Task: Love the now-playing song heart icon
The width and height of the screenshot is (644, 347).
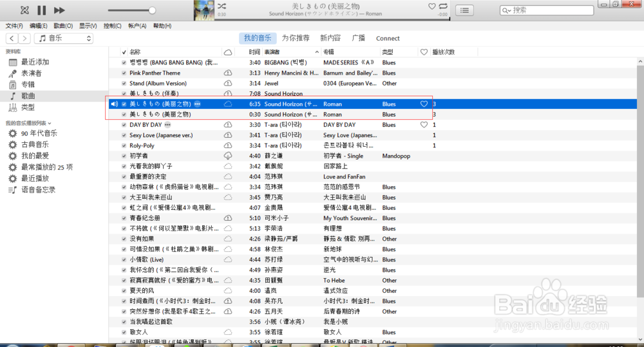Action: coord(431,6)
